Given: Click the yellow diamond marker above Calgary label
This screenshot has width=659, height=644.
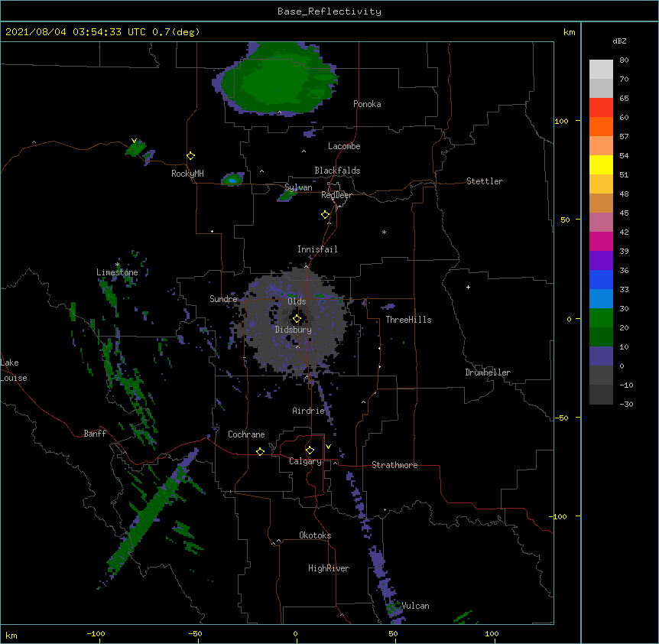Looking at the screenshot, I should tap(310, 450).
